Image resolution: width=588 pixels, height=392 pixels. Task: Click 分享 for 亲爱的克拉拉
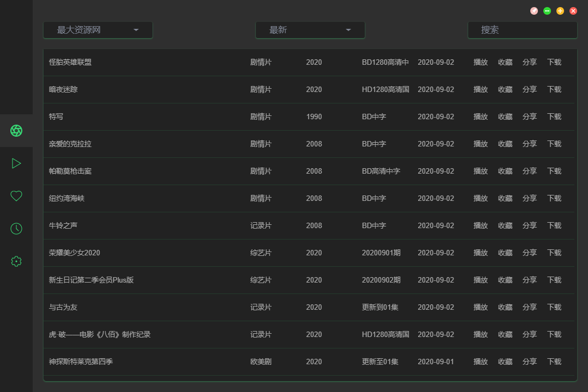coord(530,144)
